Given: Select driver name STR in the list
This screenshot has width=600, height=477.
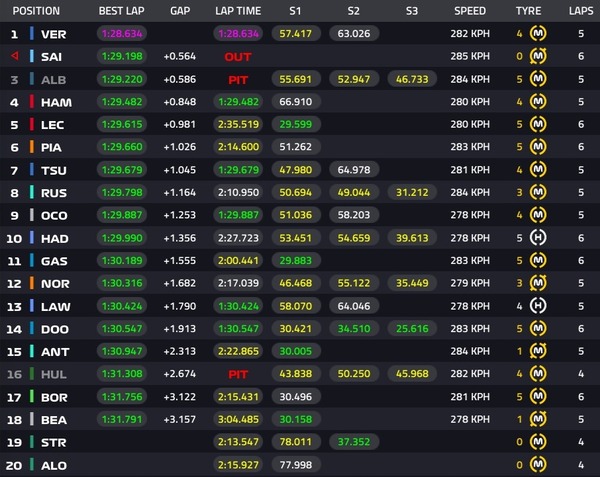Looking at the screenshot, I should point(54,443).
